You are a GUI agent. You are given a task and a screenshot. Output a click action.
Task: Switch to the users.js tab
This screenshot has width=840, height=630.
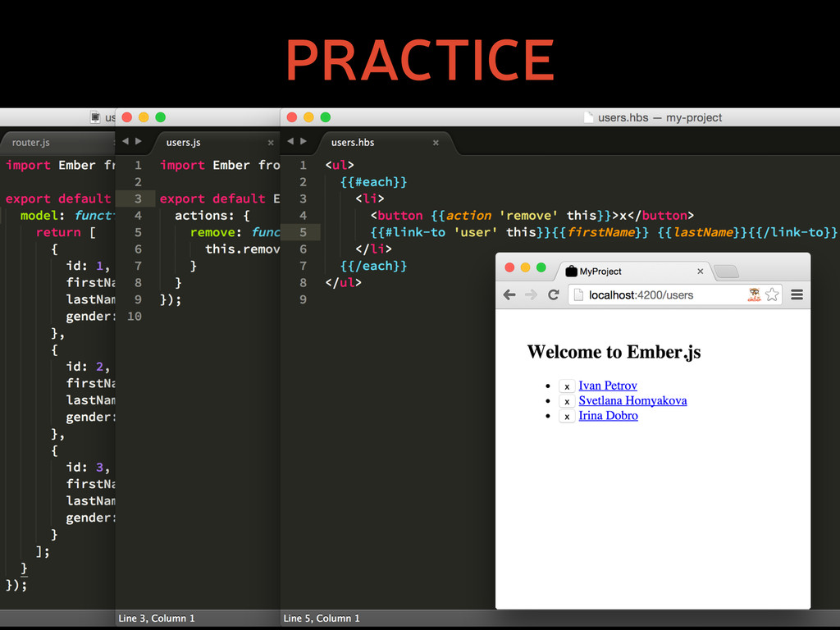pos(183,143)
